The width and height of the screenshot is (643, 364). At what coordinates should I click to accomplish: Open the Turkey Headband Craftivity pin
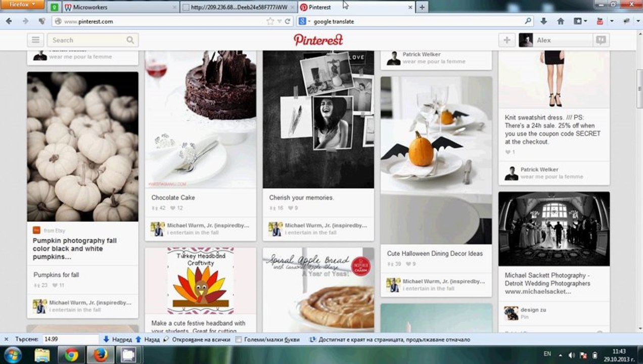(x=201, y=281)
